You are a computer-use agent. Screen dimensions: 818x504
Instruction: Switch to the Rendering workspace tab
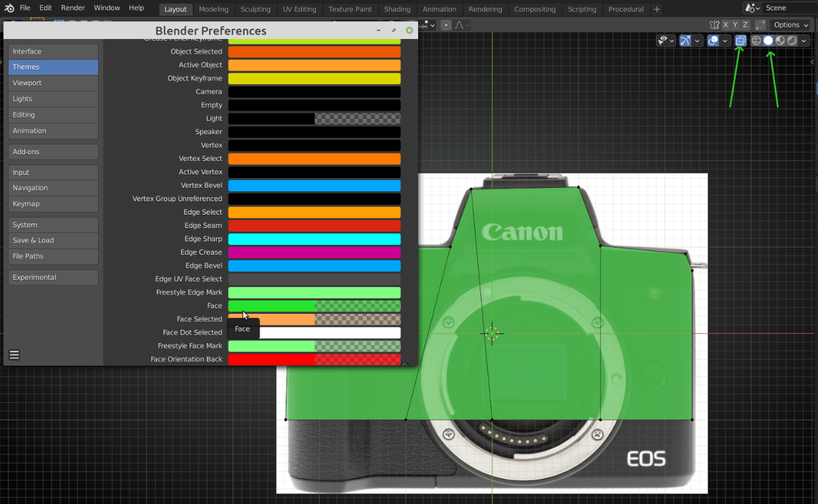(x=485, y=9)
